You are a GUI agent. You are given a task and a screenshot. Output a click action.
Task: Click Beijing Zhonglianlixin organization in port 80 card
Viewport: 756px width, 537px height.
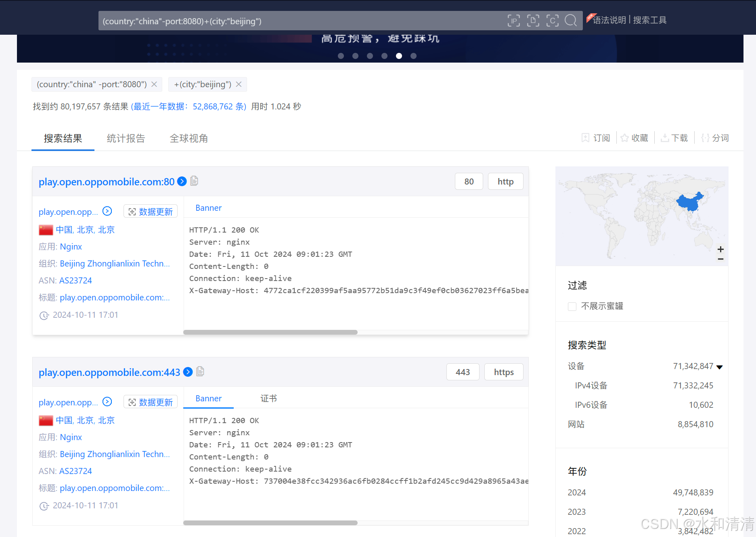point(115,264)
